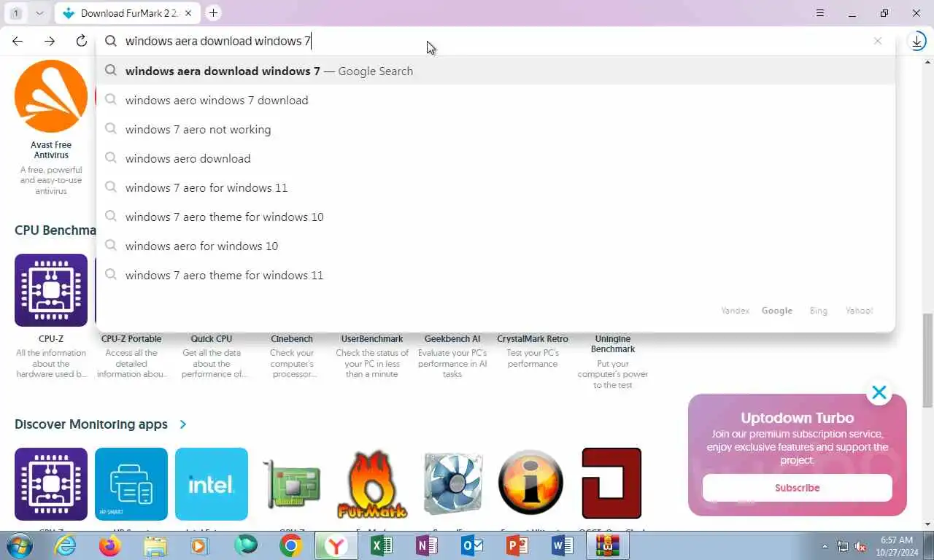
Task: Open the downloads icon in toolbar
Action: point(917,42)
